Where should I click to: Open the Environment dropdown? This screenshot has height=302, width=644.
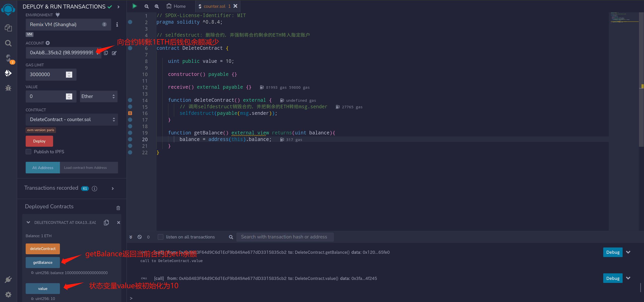tap(68, 24)
